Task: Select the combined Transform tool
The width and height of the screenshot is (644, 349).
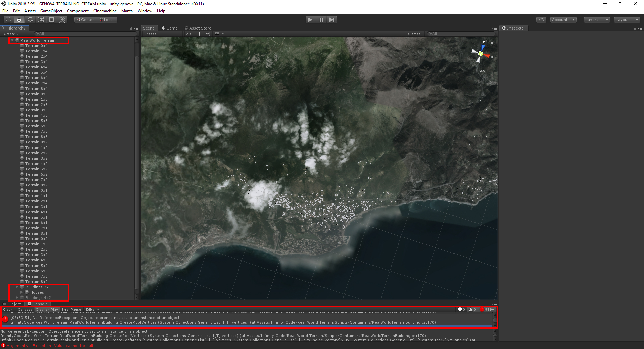Action: pyautogui.click(x=62, y=20)
